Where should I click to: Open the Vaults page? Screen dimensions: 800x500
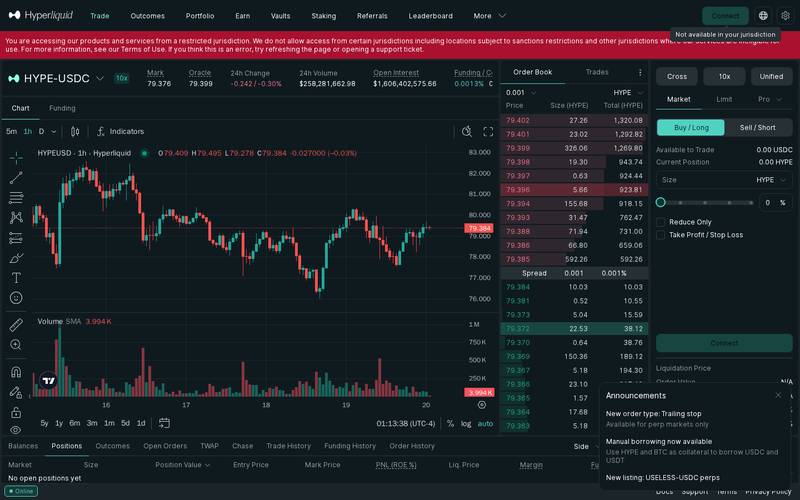280,16
